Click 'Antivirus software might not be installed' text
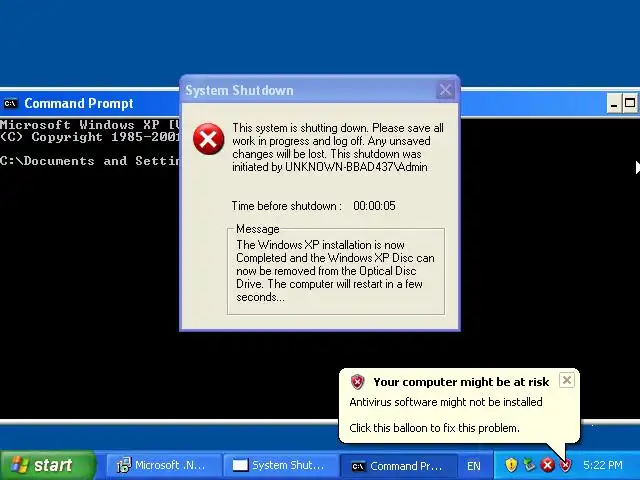Screen dimensions: 640x480 click(x=446, y=402)
